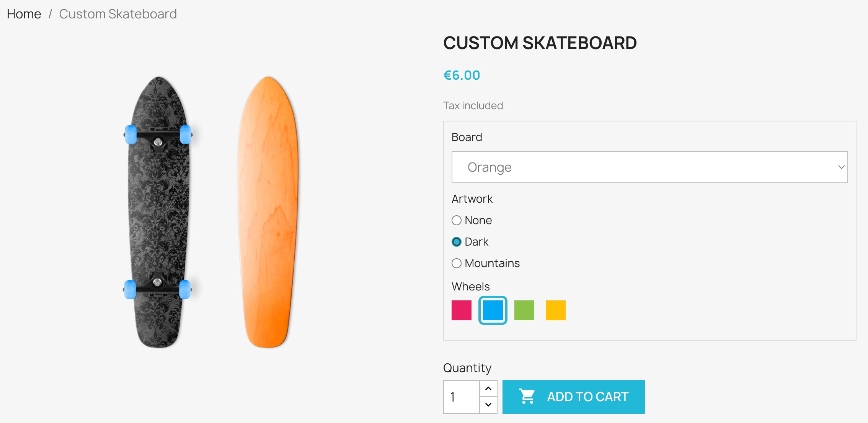
Task: Click the Custom Skateboard product title
Action: (540, 43)
